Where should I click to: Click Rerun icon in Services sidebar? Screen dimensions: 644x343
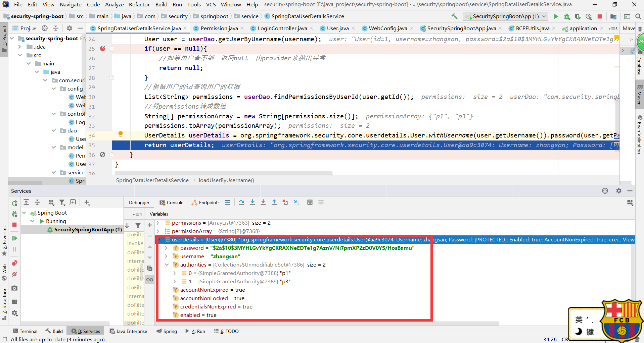(x=14, y=203)
